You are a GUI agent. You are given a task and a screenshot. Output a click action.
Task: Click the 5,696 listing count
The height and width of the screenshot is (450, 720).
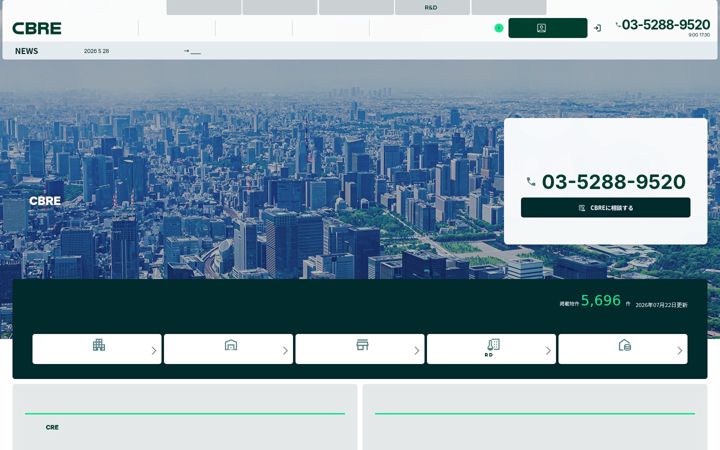tap(601, 300)
